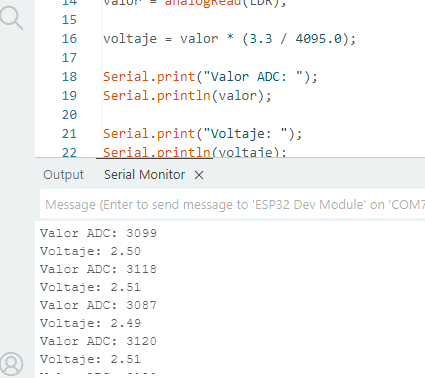Focus the serial Message input field

tap(232, 204)
